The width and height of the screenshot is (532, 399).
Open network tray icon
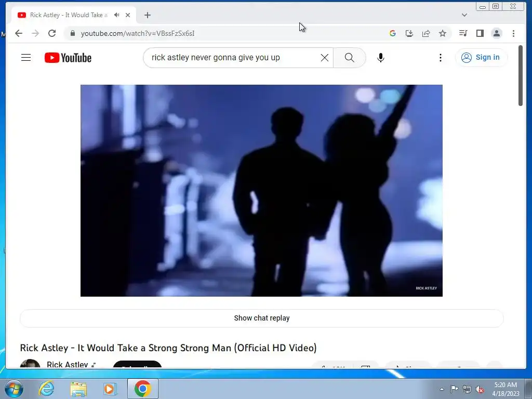(x=467, y=389)
